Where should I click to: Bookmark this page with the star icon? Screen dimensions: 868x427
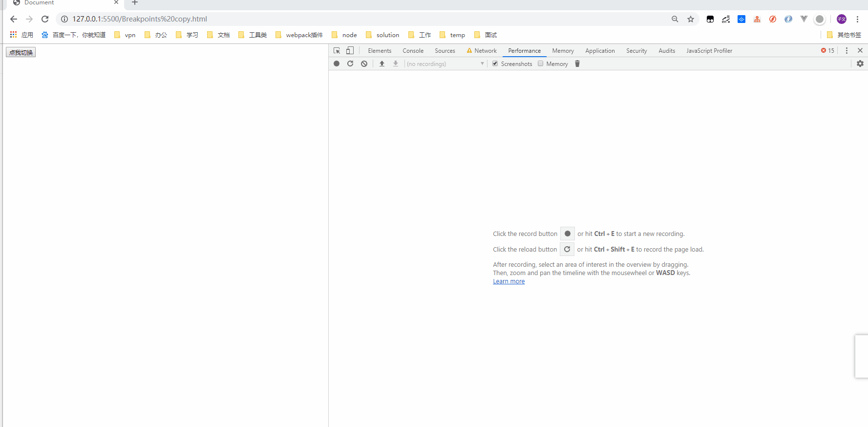click(x=691, y=19)
